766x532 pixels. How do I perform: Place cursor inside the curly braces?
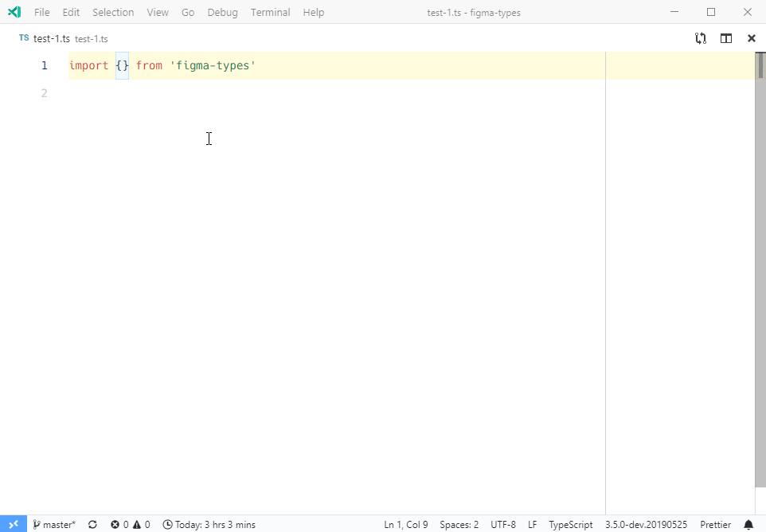tap(122, 65)
